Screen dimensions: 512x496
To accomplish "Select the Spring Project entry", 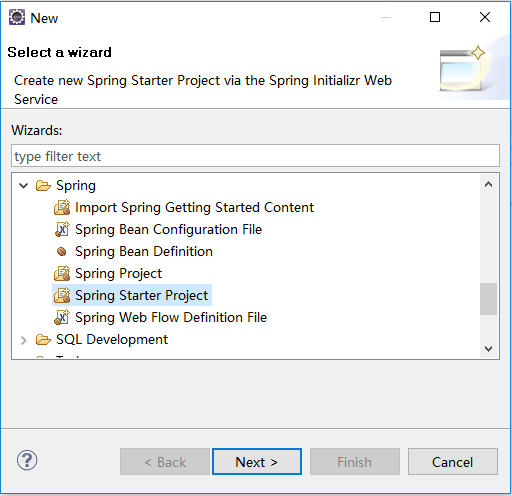I will 118,273.
